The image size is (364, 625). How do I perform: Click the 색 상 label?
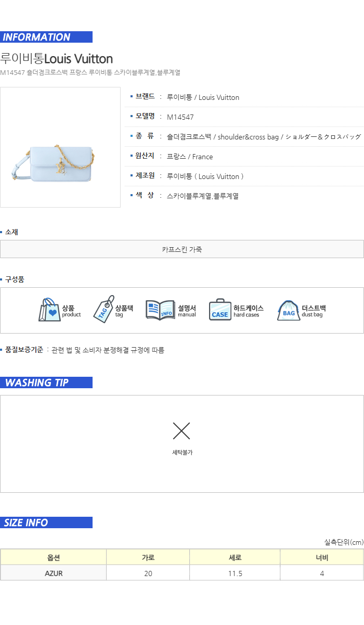145,196
